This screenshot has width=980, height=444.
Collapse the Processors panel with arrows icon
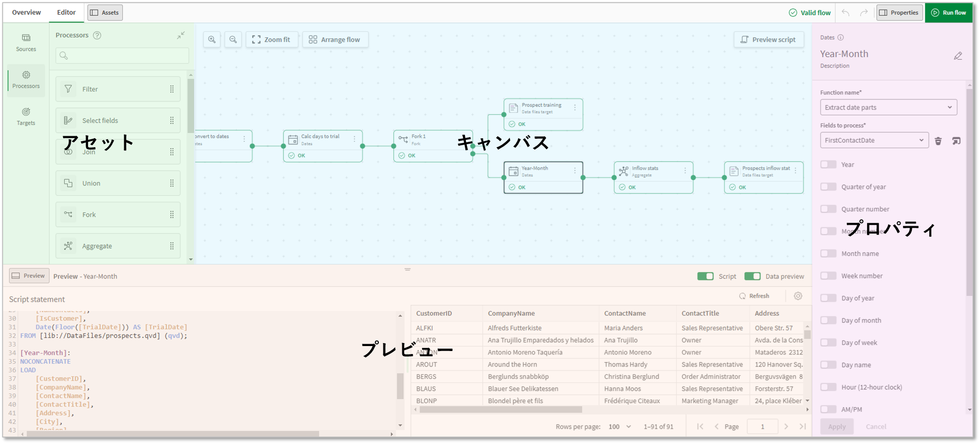point(180,35)
